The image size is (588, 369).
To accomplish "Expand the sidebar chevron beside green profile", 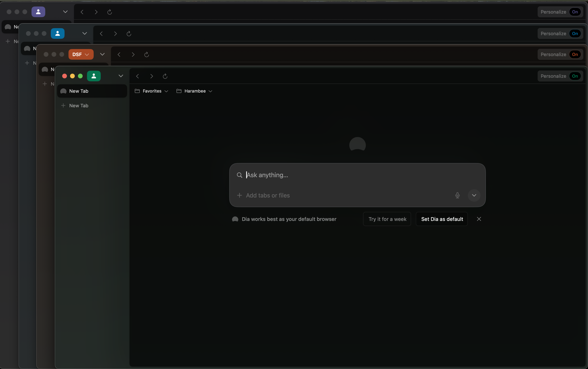I will pyautogui.click(x=121, y=76).
